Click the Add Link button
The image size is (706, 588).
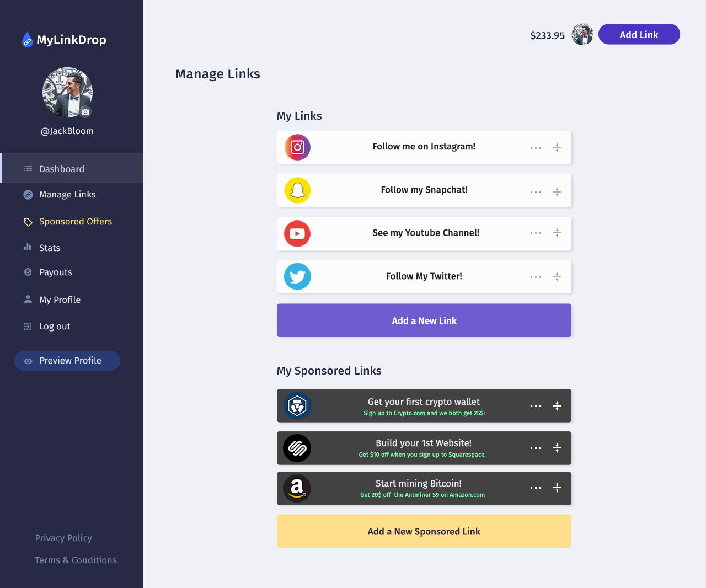click(639, 34)
